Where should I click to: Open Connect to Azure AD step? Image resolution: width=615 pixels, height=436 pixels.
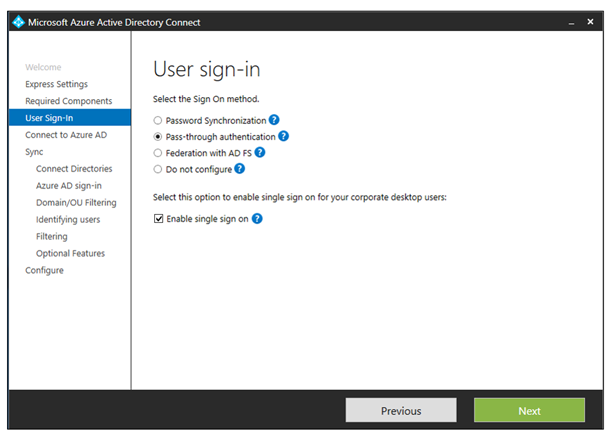66,135
